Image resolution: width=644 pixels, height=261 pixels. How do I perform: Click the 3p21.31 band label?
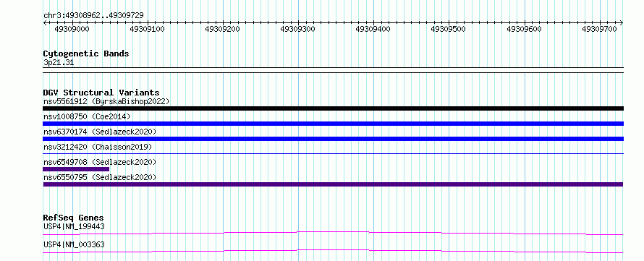[x=59, y=63]
